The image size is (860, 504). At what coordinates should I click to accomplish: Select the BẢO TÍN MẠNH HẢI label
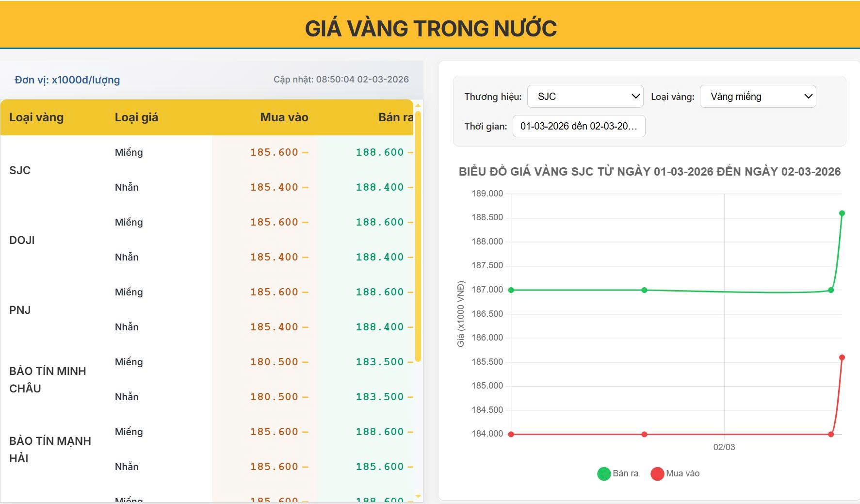(50, 450)
